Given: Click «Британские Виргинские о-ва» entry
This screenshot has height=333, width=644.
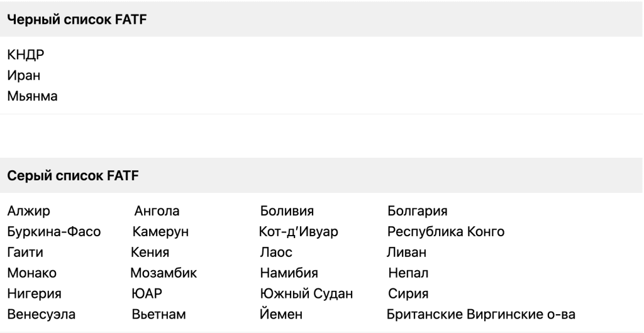Looking at the screenshot, I should (x=480, y=314).
